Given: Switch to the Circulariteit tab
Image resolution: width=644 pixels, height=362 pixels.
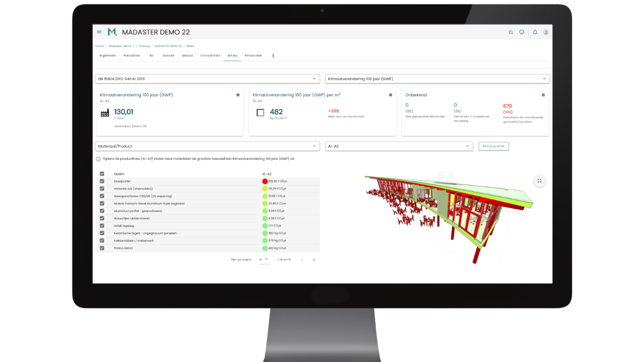Looking at the screenshot, I should 210,55.
